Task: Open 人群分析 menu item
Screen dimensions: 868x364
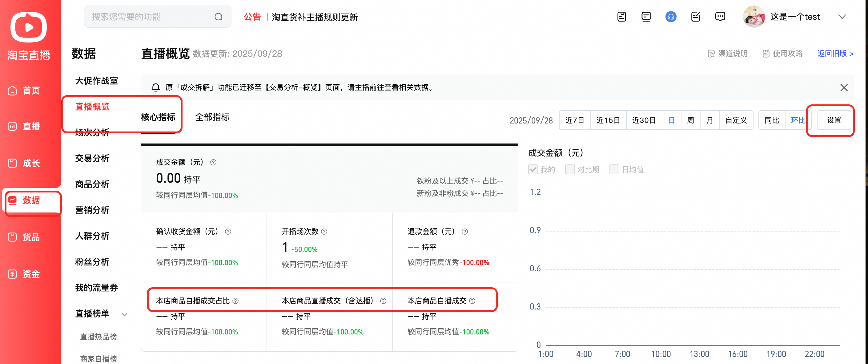Action: click(x=92, y=236)
